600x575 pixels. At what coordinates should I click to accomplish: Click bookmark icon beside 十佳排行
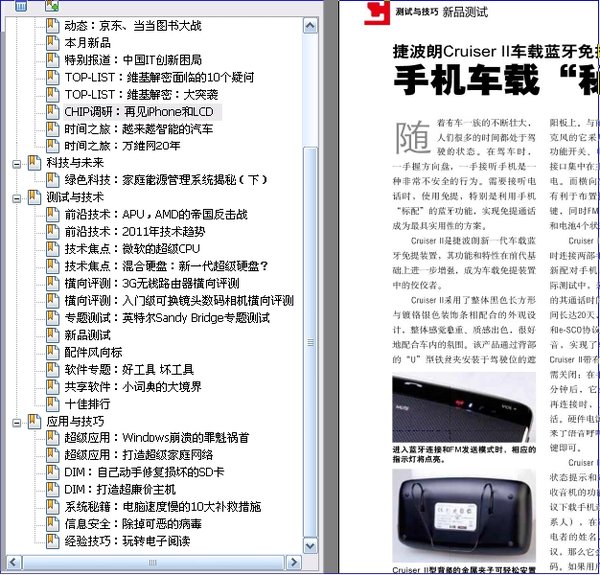[52, 404]
